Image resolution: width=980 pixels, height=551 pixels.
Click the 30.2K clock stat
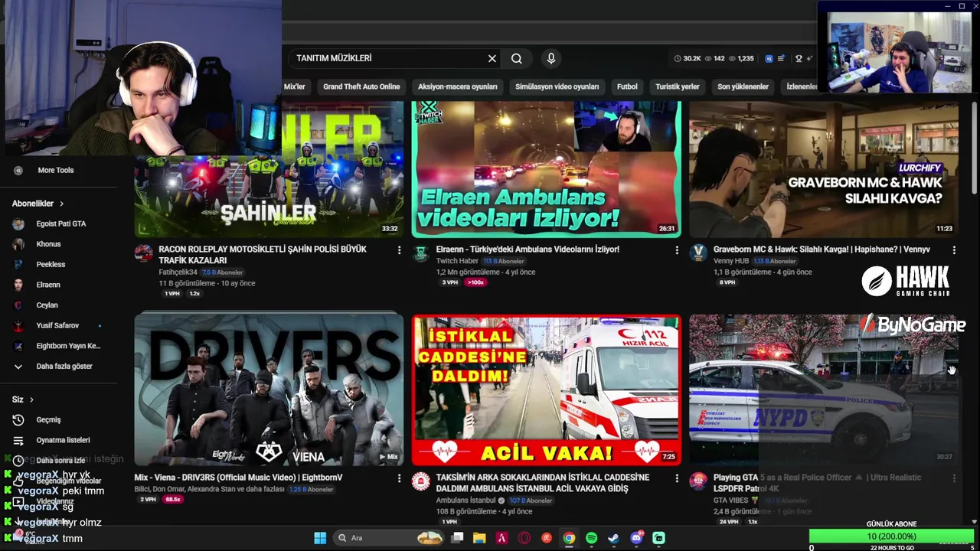[688, 58]
